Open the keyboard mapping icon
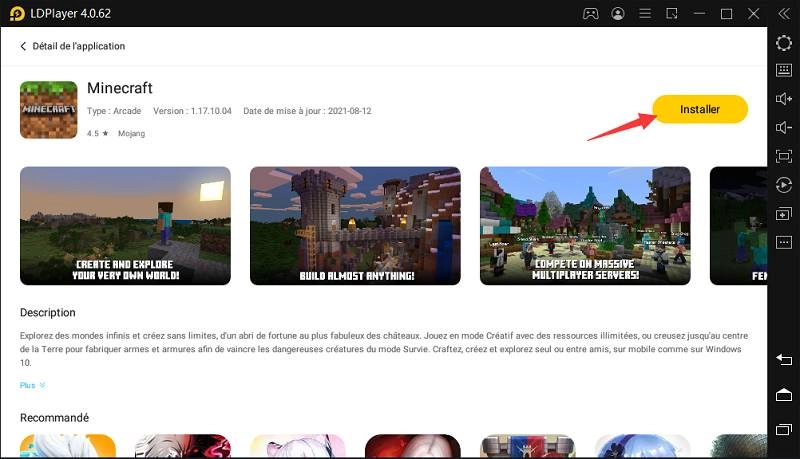The image size is (800, 459). pyautogui.click(x=784, y=70)
